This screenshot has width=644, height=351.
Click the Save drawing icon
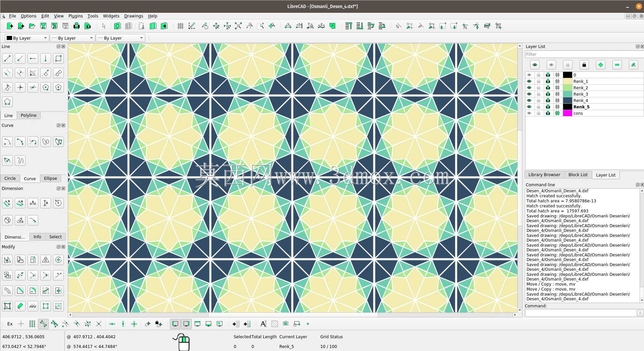click(x=43, y=26)
